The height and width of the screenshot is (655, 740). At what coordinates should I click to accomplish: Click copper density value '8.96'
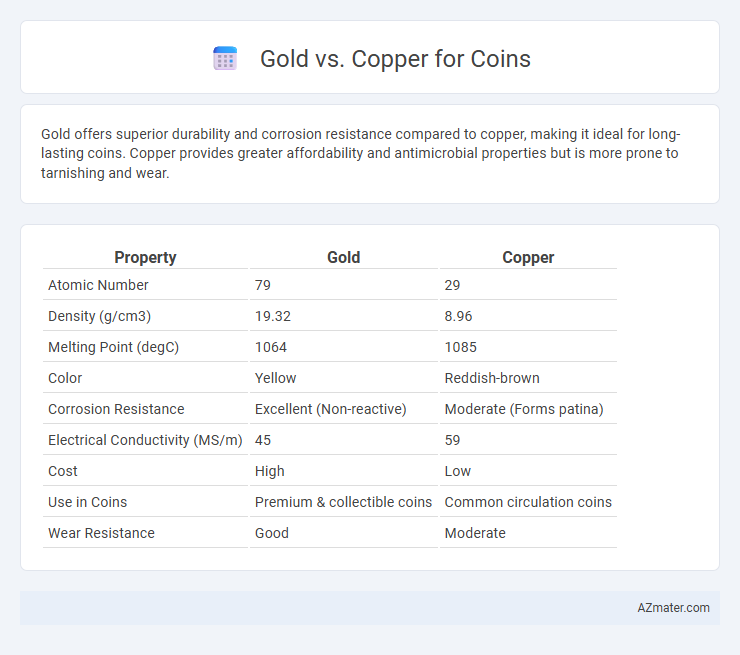click(458, 316)
